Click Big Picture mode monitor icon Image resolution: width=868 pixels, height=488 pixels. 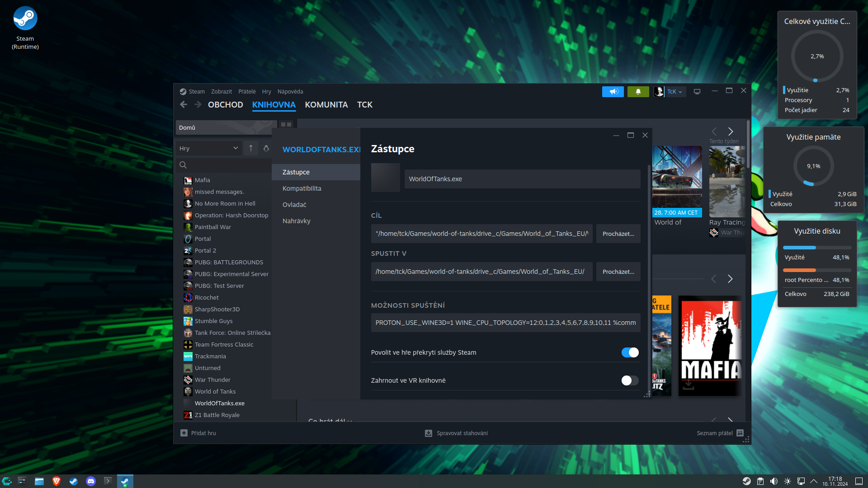[697, 92]
